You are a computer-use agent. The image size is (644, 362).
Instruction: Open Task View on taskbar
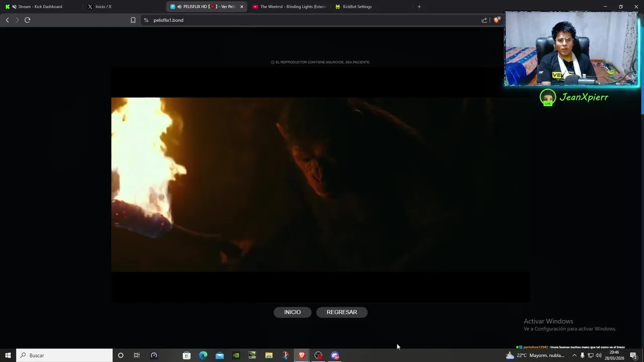(137, 355)
